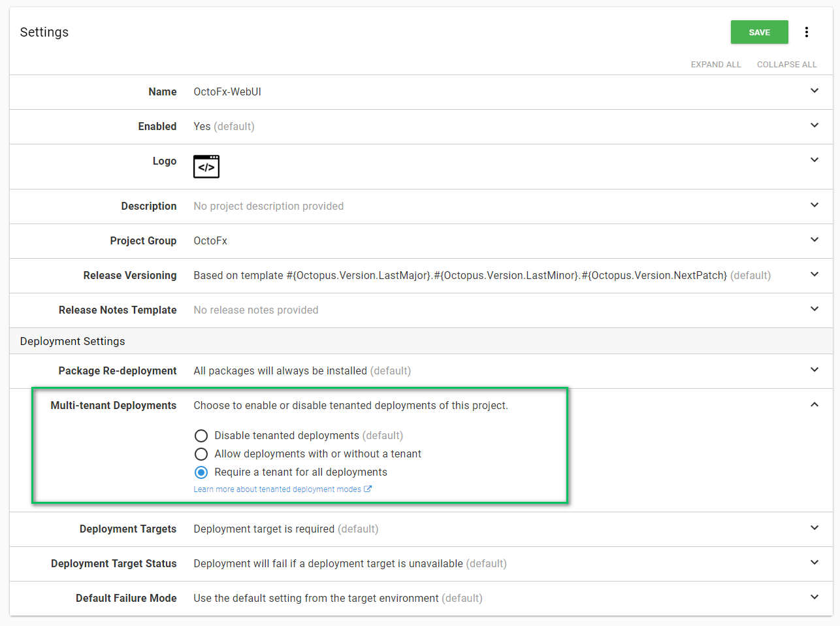Click the project logo code icon

pos(206,167)
